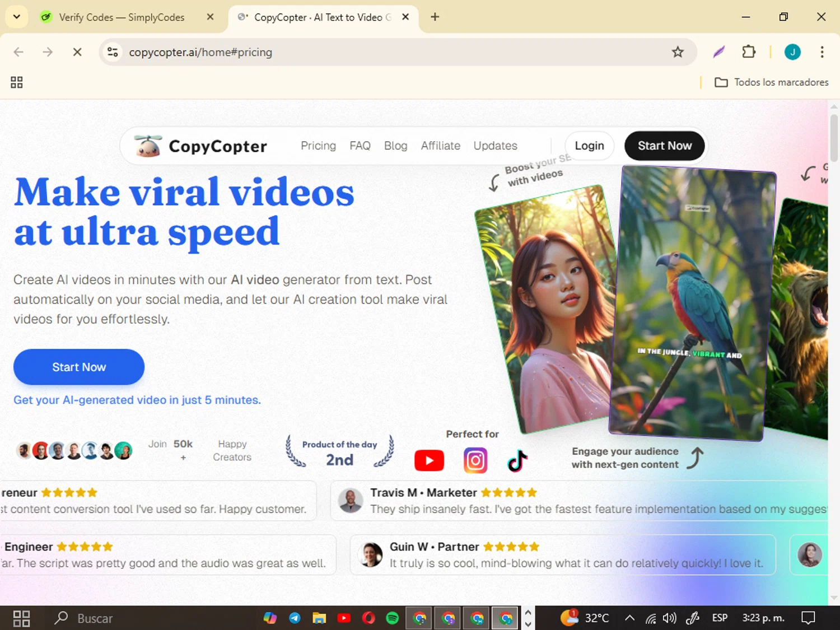Click the CopyCopter logo in the navbar
The image size is (840, 630).
tap(200, 146)
